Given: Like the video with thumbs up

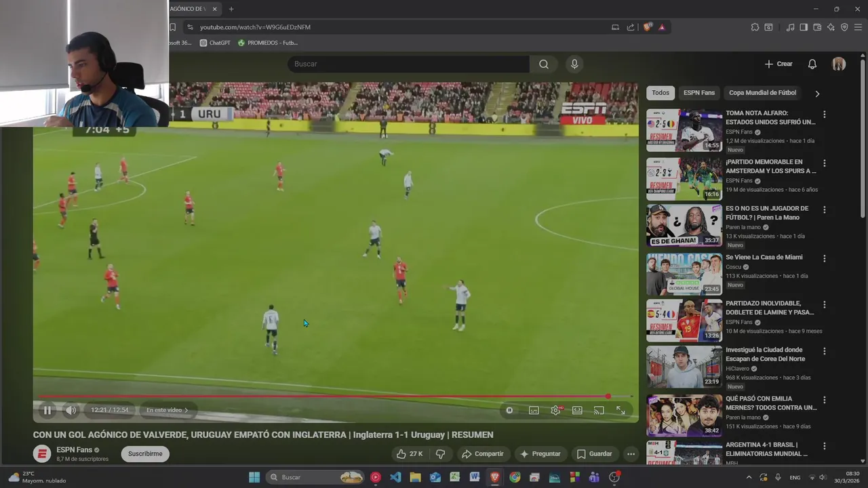Looking at the screenshot, I should point(410,454).
